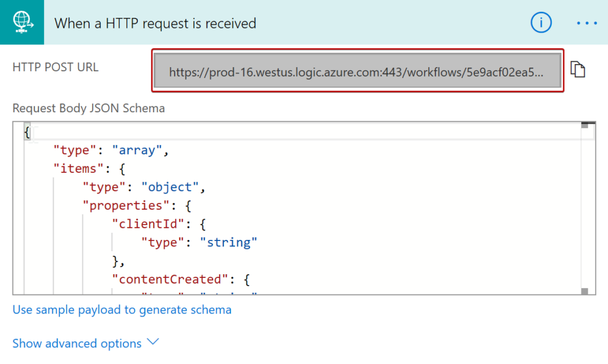Select the "clientId" property in the schema

tap(133, 224)
